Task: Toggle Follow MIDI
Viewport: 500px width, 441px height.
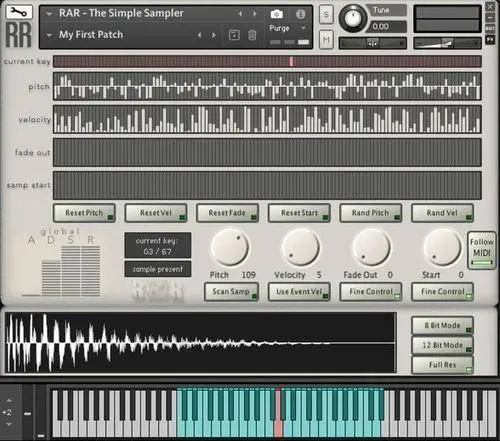Action: (482, 250)
